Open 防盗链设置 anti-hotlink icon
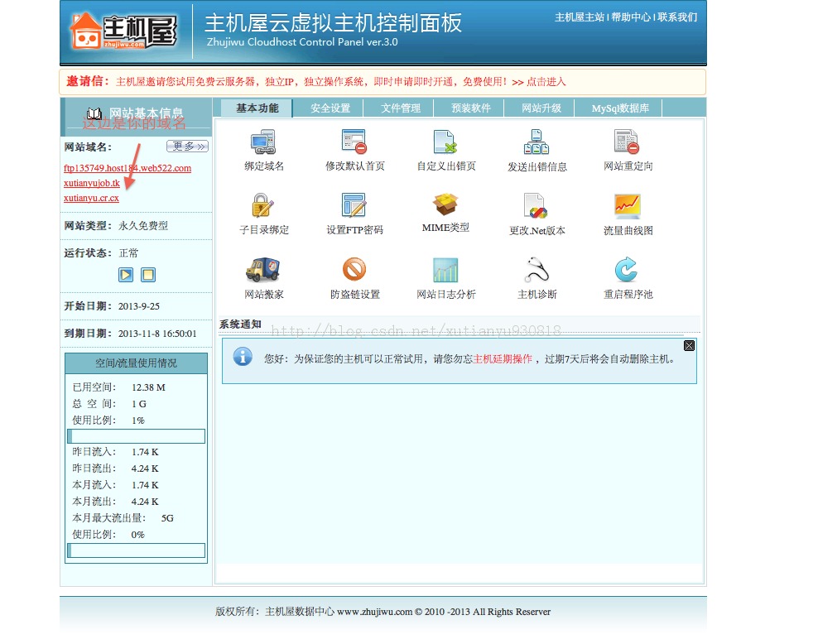 pyautogui.click(x=354, y=270)
